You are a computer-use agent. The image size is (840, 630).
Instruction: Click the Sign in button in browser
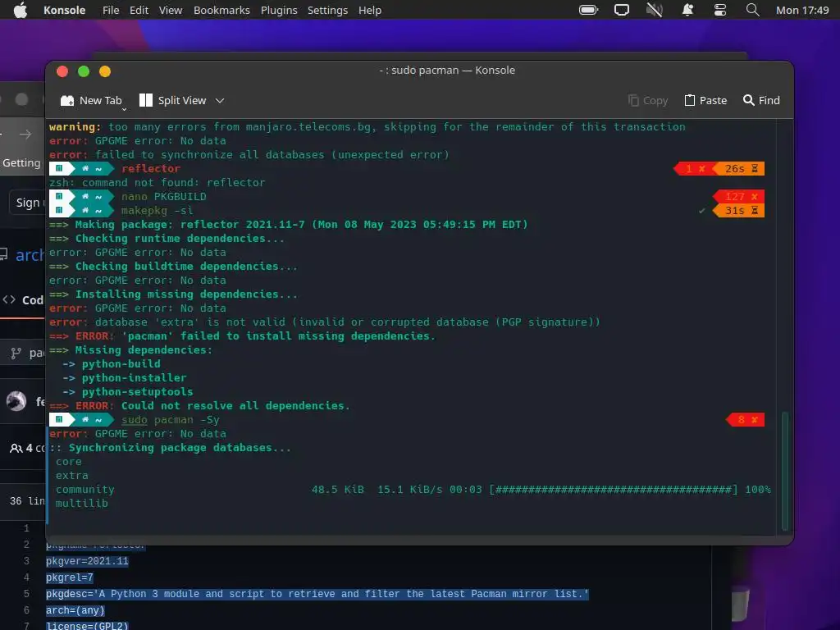[x=27, y=203]
